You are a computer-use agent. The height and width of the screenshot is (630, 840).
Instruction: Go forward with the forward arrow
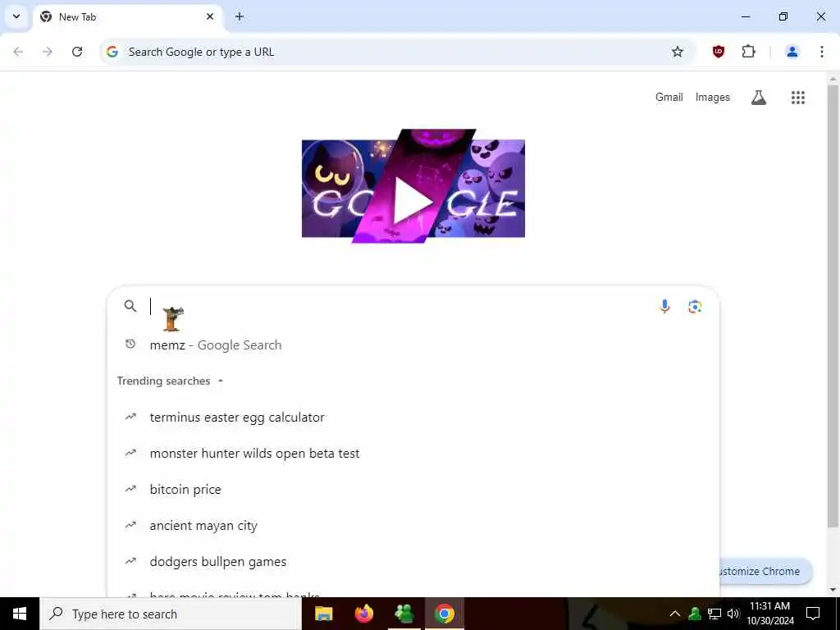(x=48, y=52)
